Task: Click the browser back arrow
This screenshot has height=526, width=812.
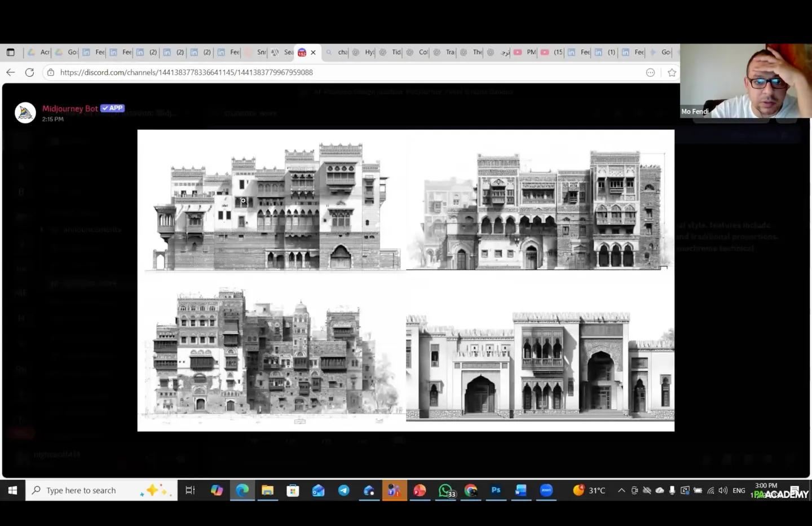Action: point(11,72)
